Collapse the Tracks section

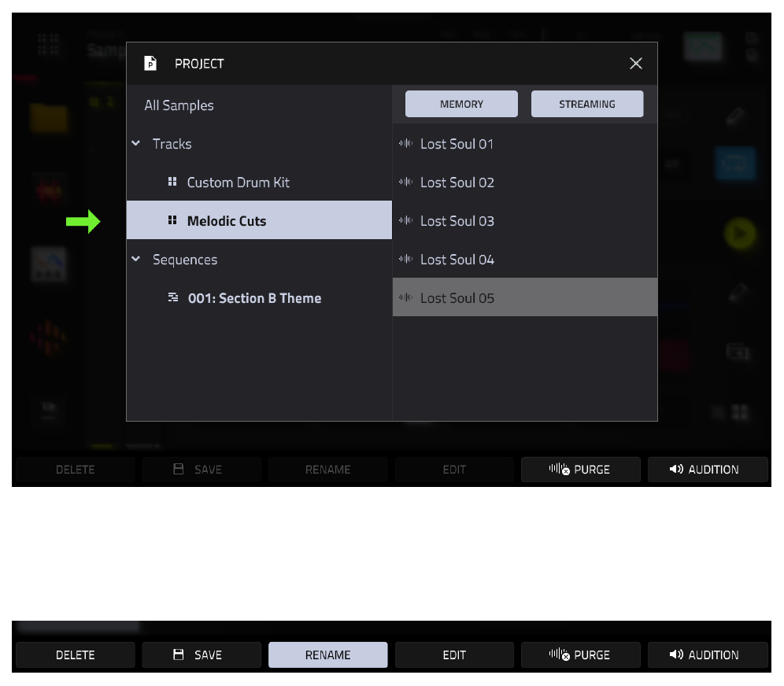[135, 143]
